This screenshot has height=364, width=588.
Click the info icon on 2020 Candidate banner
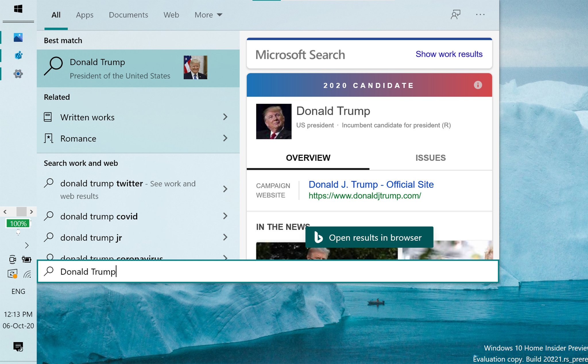click(x=478, y=85)
